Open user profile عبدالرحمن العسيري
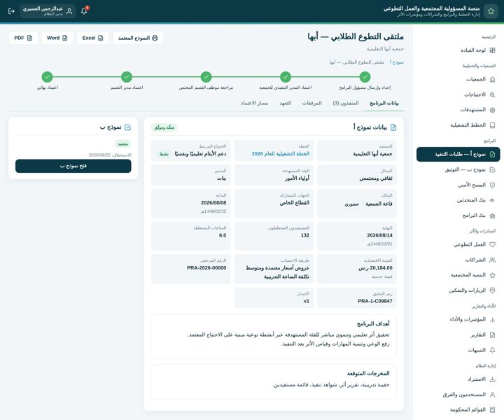504x420 pixels. pyautogui.click(x=48, y=11)
